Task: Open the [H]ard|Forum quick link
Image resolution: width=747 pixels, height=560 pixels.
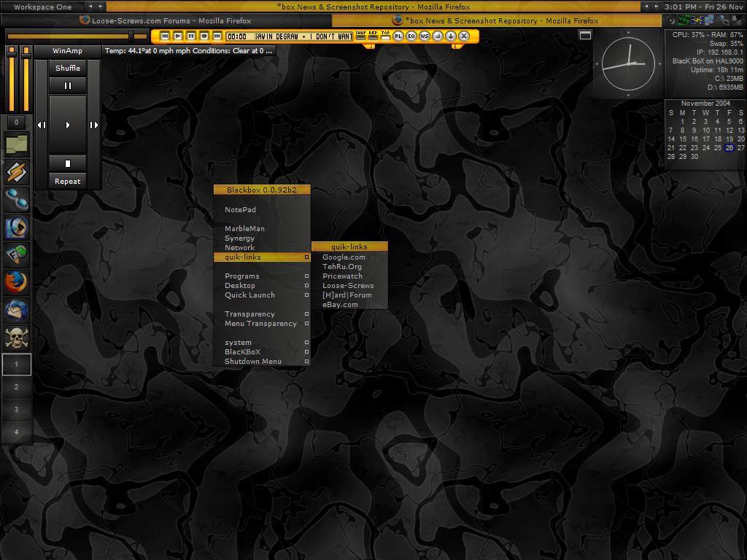Action: pos(349,295)
